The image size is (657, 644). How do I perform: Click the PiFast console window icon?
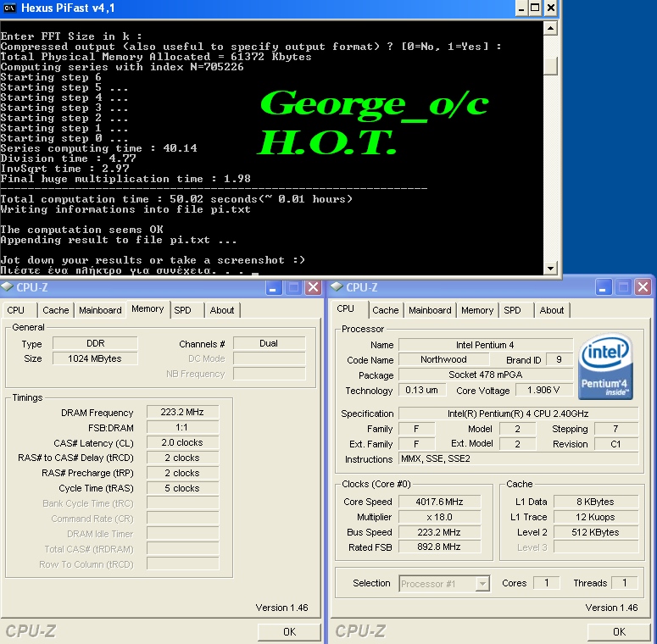point(9,8)
